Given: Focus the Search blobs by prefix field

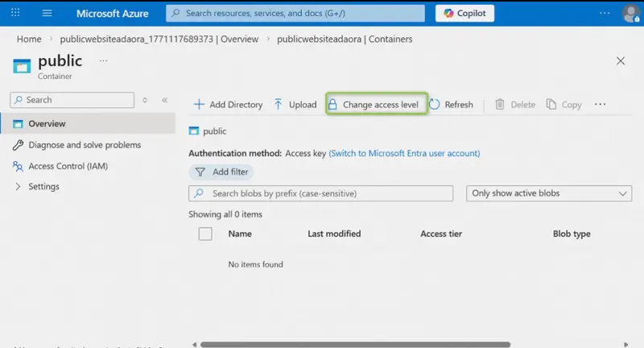Looking at the screenshot, I should click(x=320, y=193).
